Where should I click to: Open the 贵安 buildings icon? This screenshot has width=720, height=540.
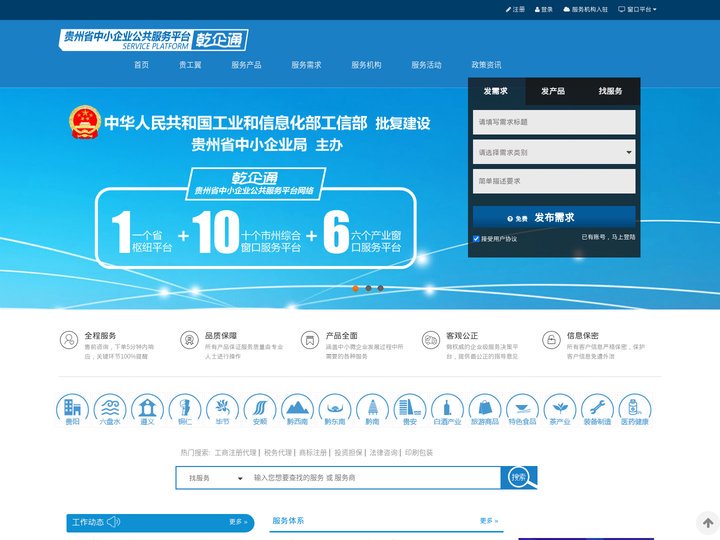click(x=410, y=410)
